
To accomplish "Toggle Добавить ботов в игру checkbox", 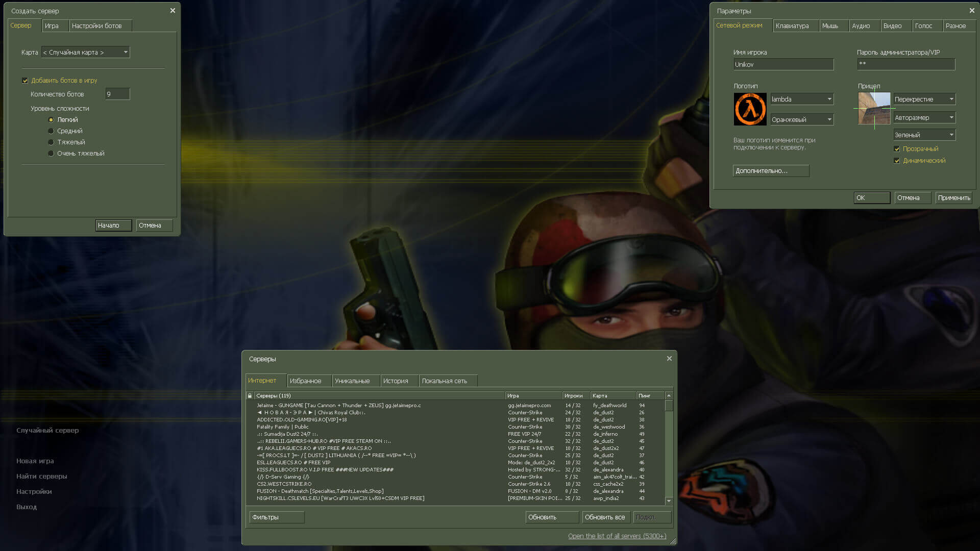I will [x=25, y=81].
